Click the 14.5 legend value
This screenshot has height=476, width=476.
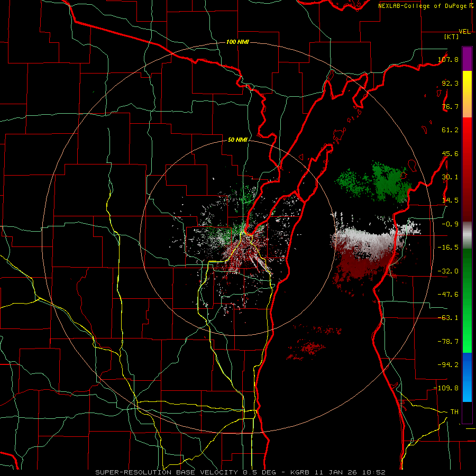coord(450,200)
